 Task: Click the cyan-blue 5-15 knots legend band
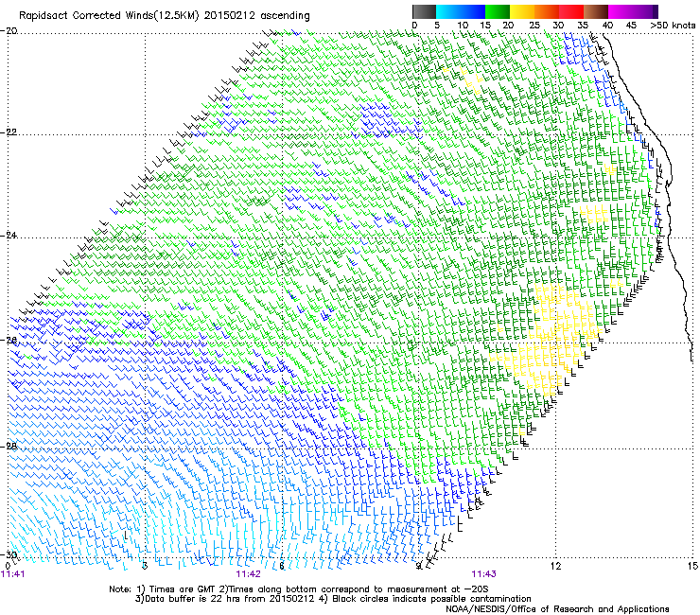[461, 11]
